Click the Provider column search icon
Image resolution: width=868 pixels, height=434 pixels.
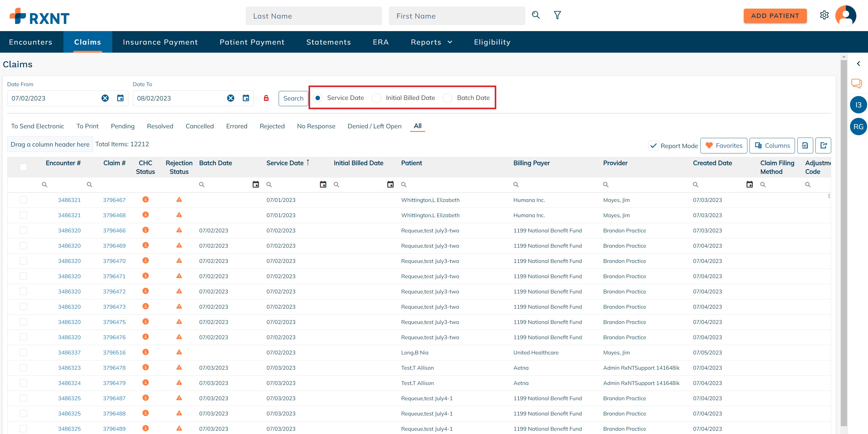(606, 185)
